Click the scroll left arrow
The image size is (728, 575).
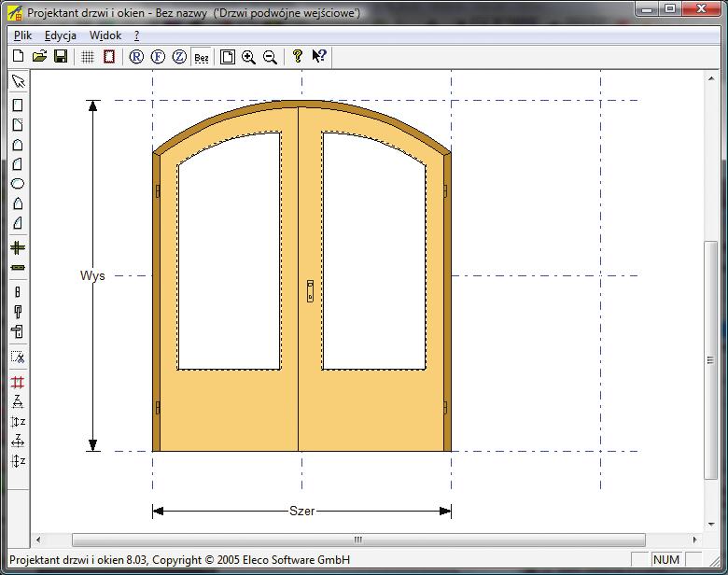coord(38,540)
